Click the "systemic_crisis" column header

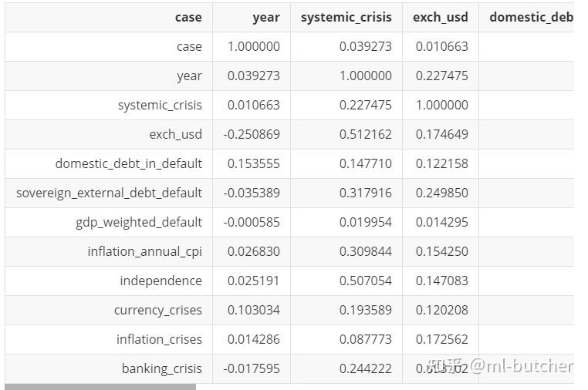(346, 17)
